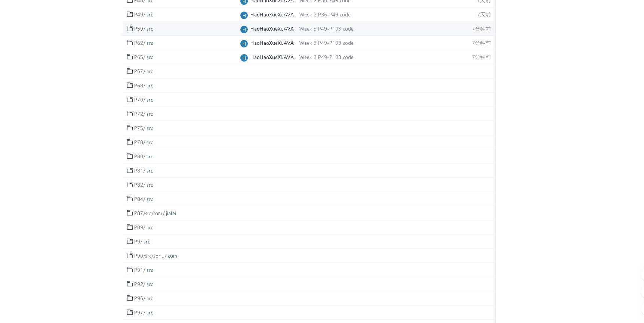Click the folder icon beside P97/src

coord(130,312)
